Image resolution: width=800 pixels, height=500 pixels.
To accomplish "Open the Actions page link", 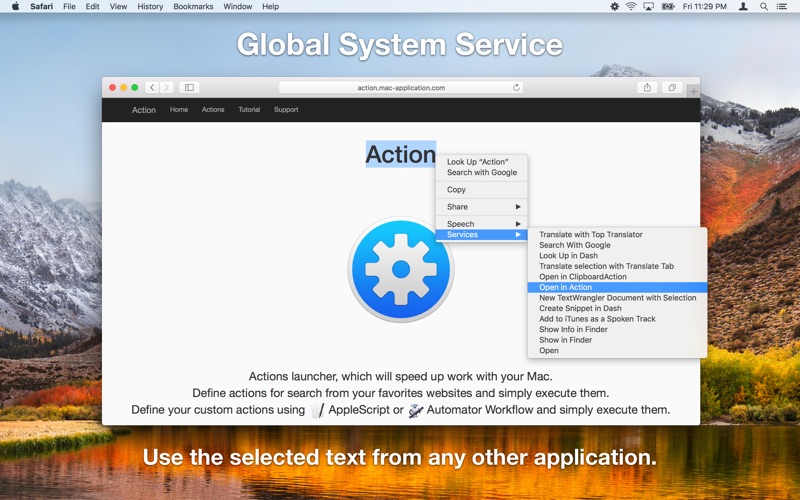I will [x=213, y=110].
